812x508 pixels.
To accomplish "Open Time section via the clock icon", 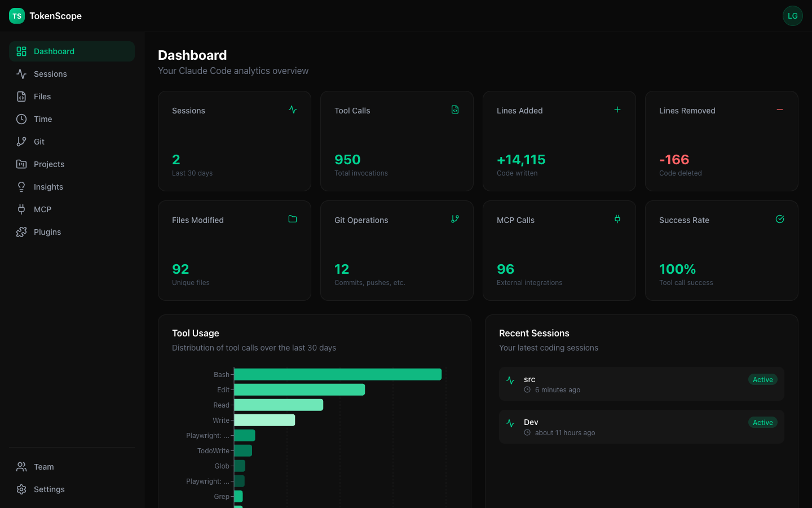I will (x=21, y=119).
